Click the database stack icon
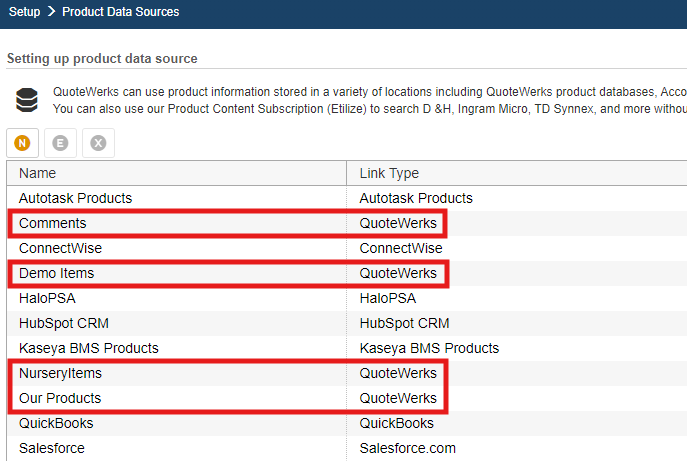Viewport: 687px width, 461px height. click(x=27, y=99)
